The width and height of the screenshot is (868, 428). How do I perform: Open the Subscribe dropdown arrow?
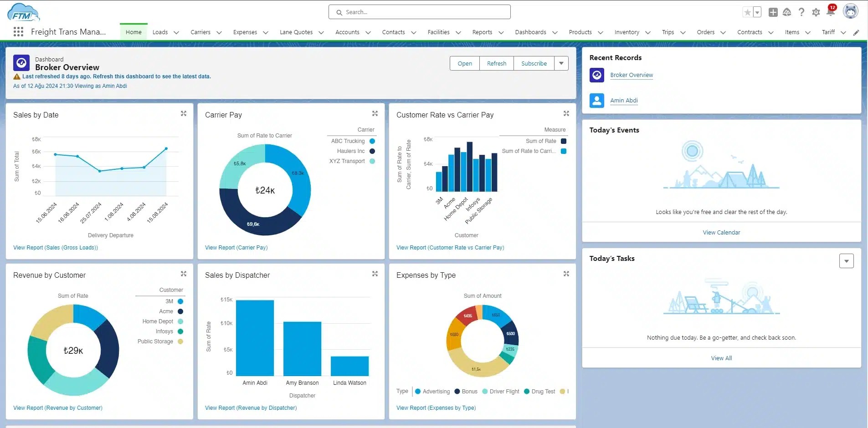click(561, 63)
